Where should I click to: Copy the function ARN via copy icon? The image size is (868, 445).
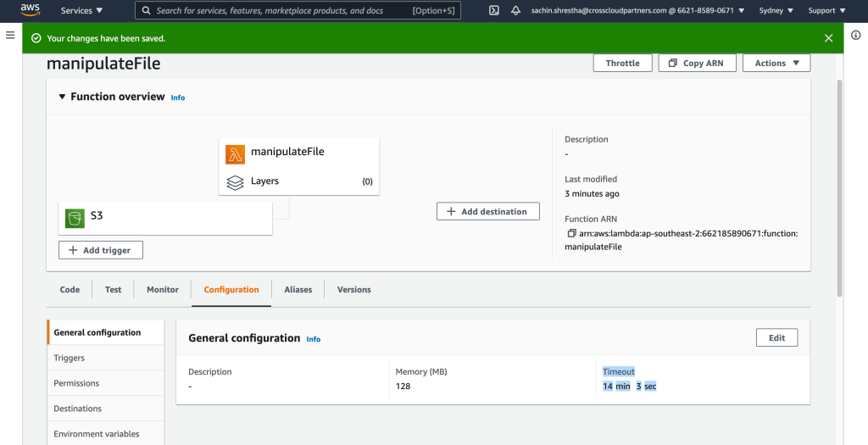(x=571, y=233)
